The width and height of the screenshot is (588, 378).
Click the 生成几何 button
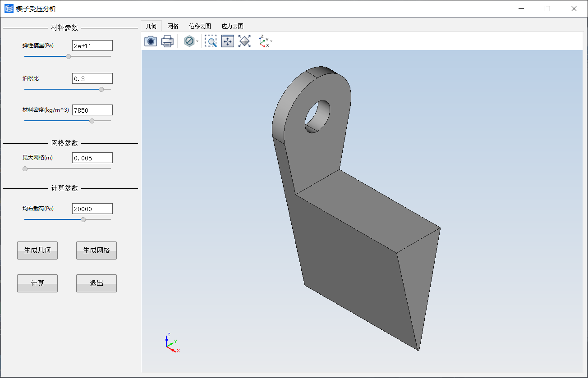click(37, 250)
